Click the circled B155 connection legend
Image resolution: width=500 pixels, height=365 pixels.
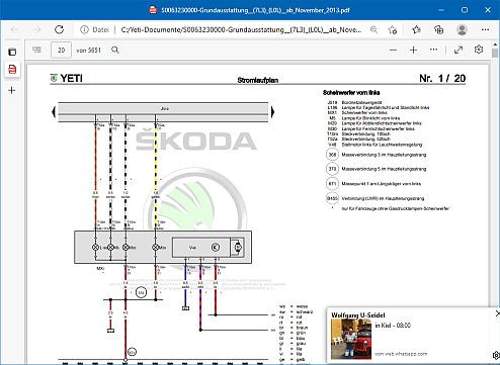coord(332,198)
